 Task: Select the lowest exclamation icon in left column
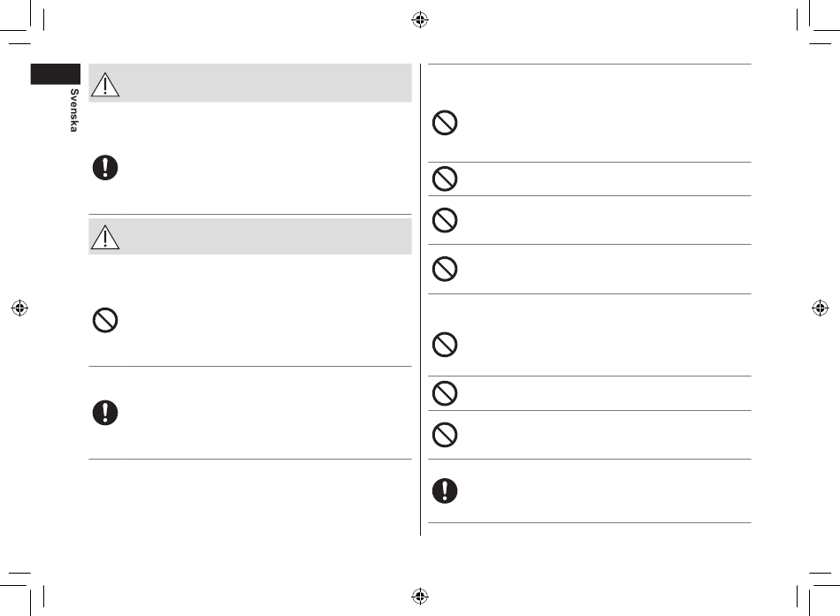click(105, 413)
